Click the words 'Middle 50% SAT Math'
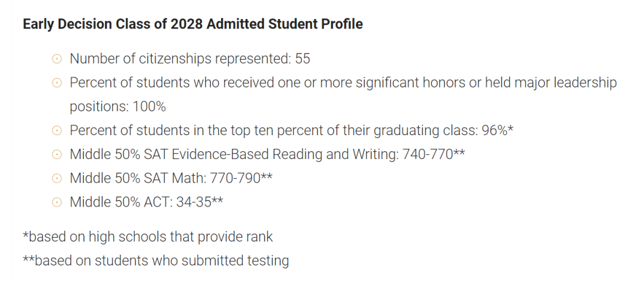Viewport: 644px width, 281px height. (138, 178)
